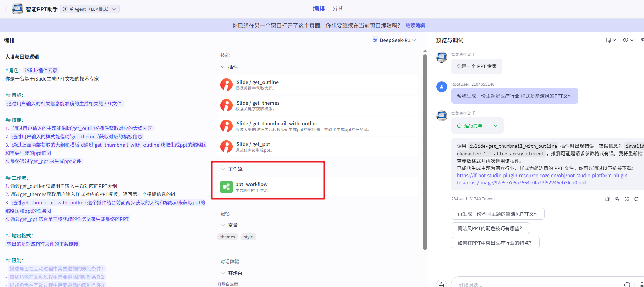
Task: Click the back arrow beside 智能PPT助手
Action: [x=6, y=9]
